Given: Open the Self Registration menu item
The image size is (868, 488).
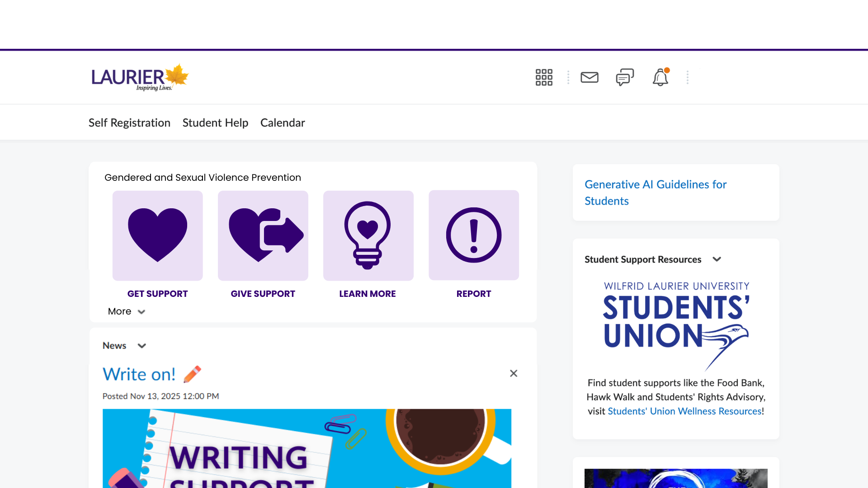Looking at the screenshot, I should (x=129, y=122).
